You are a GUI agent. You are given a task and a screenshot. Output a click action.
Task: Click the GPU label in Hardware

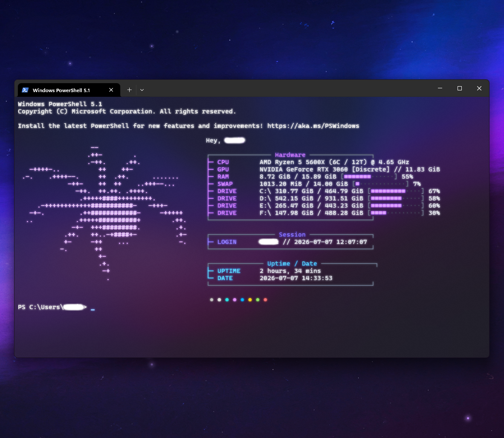pyautogui.click(x=223, y=169)
